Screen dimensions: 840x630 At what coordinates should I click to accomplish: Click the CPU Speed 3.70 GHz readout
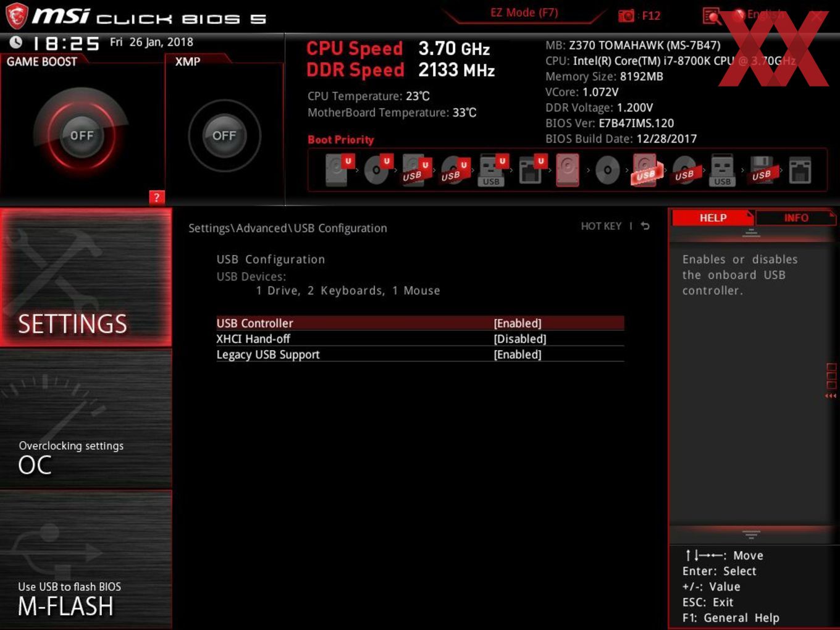pos(398,48)
